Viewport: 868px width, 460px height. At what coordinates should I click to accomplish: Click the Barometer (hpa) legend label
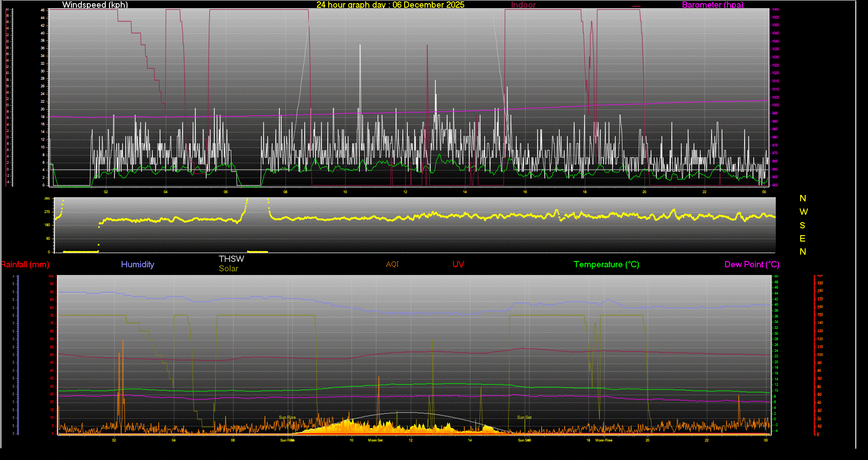712,5
